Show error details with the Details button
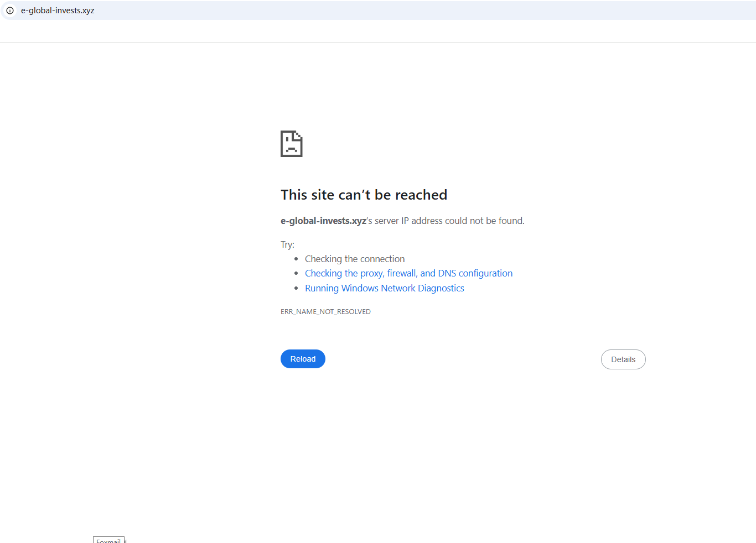The width and height of the screenshot is (756, 543). 623,359
